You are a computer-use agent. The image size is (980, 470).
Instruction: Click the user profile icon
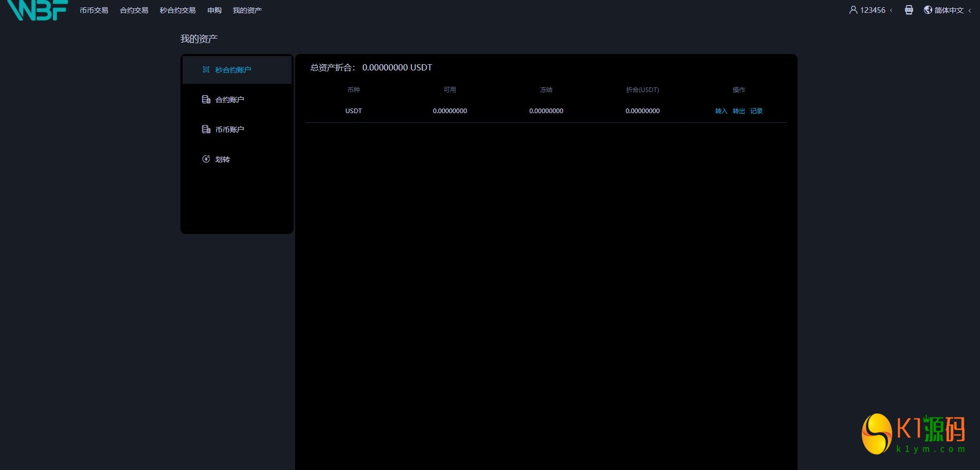853,10
